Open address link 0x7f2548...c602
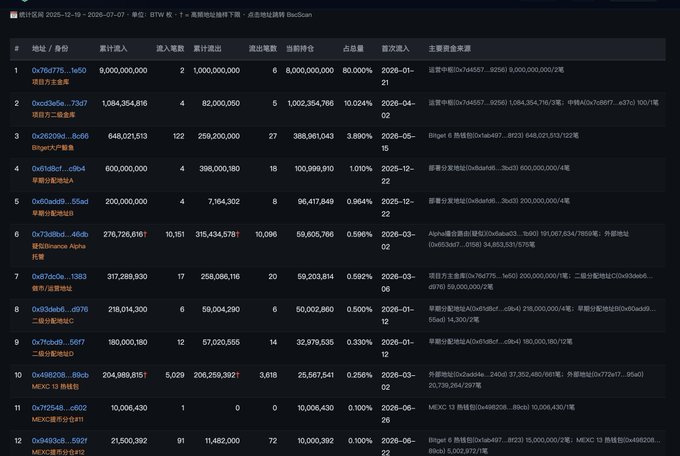Screen dimensions: 680x456 59,408
